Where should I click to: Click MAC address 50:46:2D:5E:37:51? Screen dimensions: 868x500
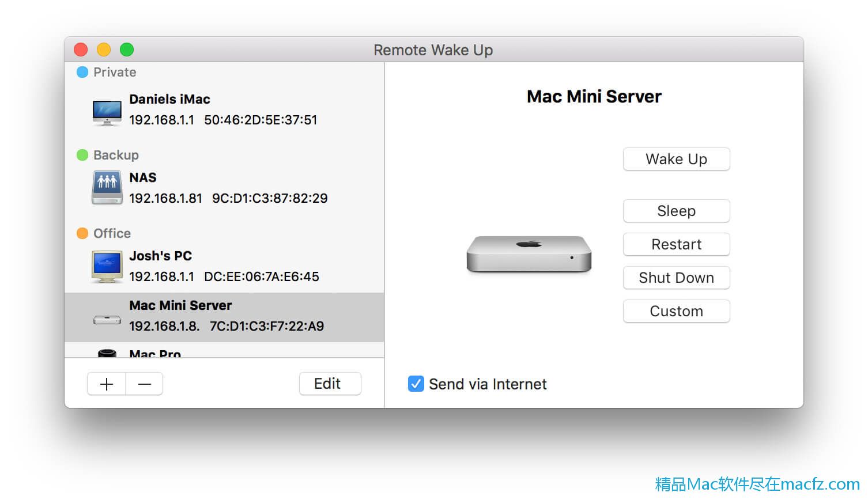(261, 120)
